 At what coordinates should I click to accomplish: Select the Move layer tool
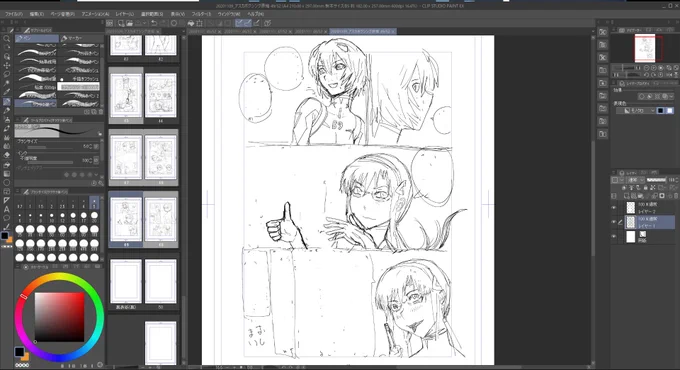7,65
